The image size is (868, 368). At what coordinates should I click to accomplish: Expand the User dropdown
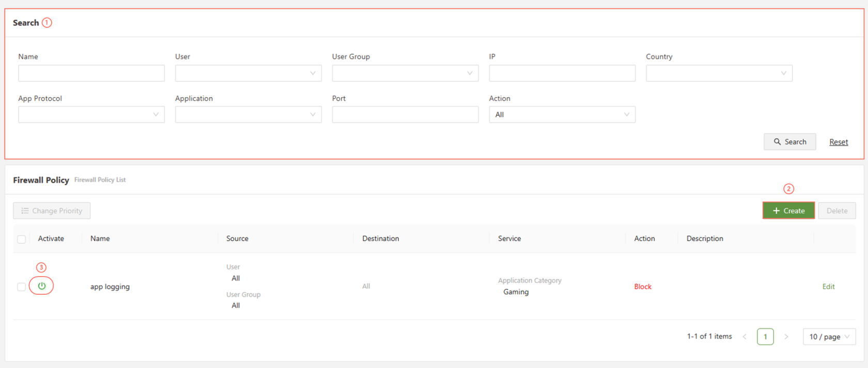pyautogui.click(x=248, y=73)
